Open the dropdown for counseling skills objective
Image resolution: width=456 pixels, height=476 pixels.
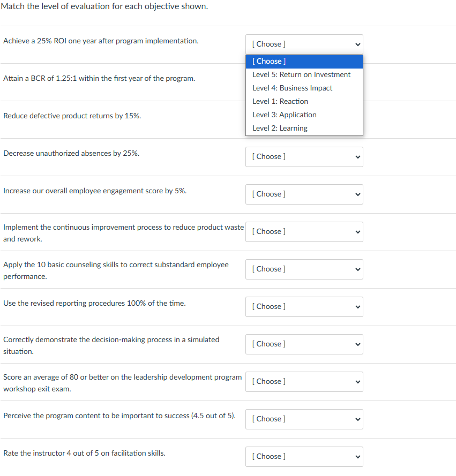tap(304, 269)
